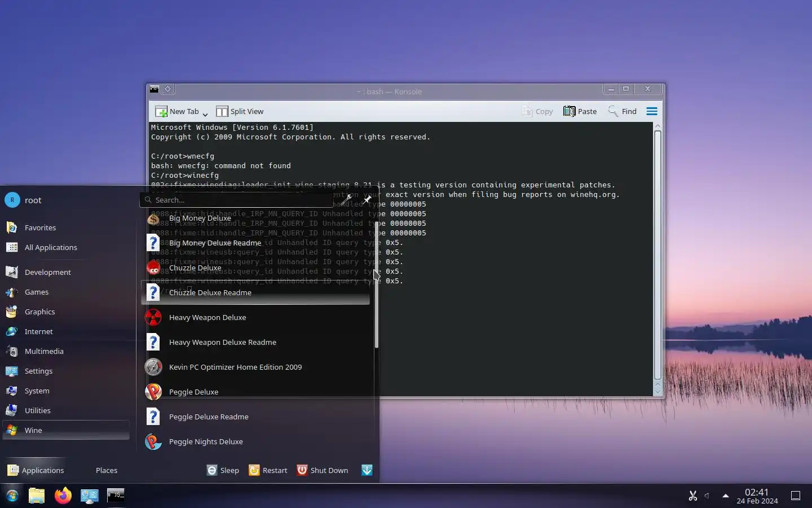Screen dimensions: 812x508
Task: Maximize the Konsole window
Action: (x=625, y=89)
